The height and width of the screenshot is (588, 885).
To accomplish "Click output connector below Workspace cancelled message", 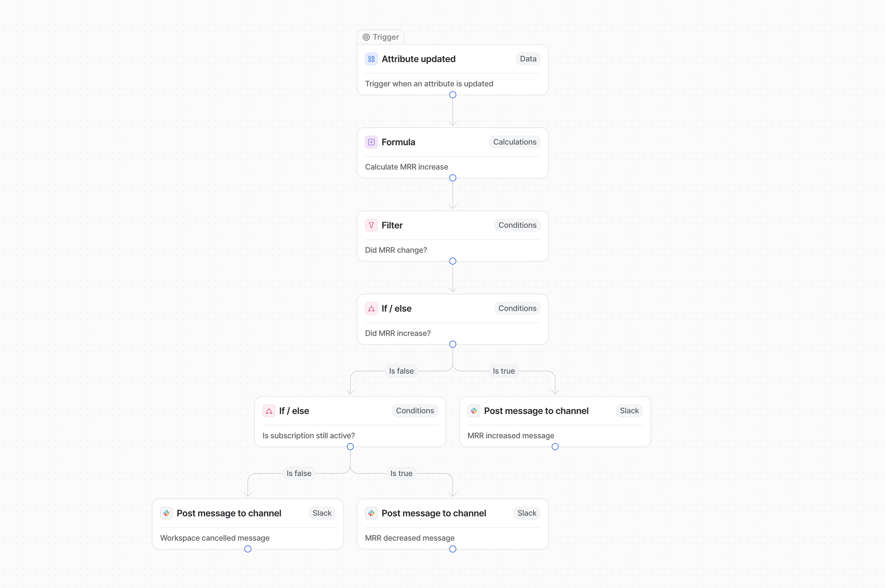I will pos(248,549).
